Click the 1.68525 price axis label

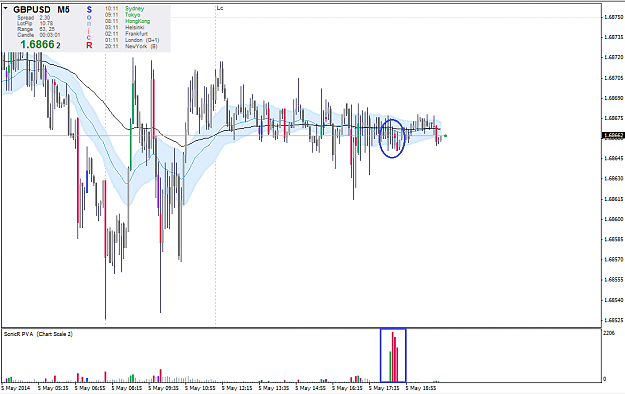[613, 320]
